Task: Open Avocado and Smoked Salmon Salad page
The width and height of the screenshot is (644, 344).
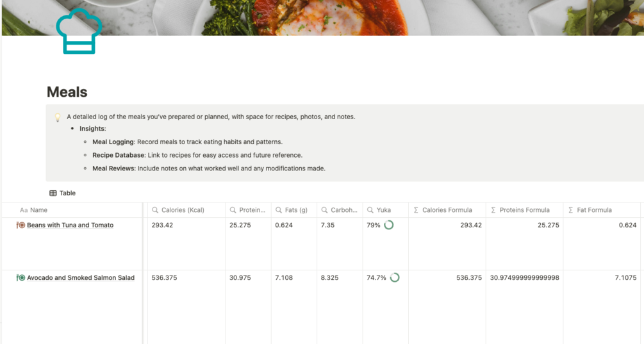Action: tap(81, 278)
